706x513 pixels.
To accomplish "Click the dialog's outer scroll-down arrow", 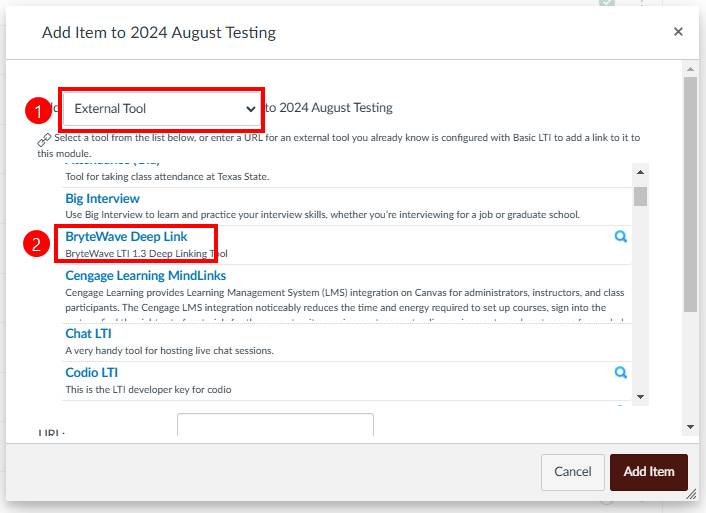I will 689,426.
